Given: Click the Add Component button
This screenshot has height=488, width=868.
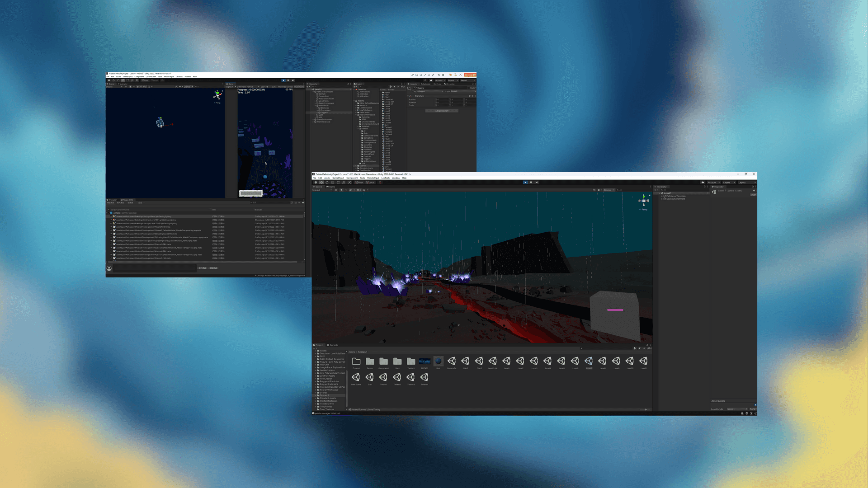Looking at the screenshot, I should tap(442, 111).
